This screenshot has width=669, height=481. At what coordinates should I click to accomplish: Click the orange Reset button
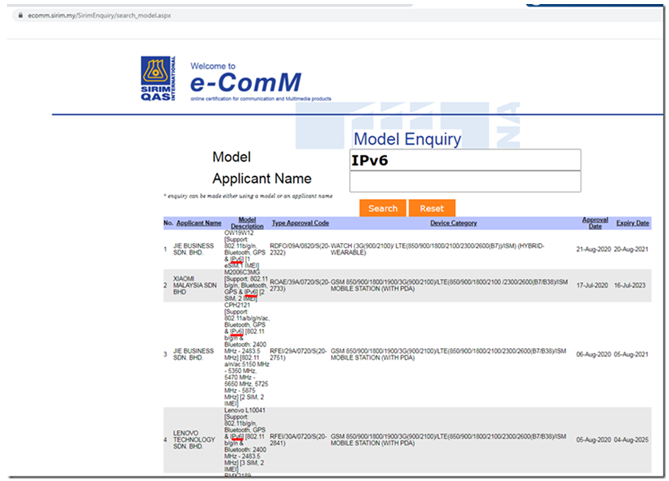tap(432, 208)
